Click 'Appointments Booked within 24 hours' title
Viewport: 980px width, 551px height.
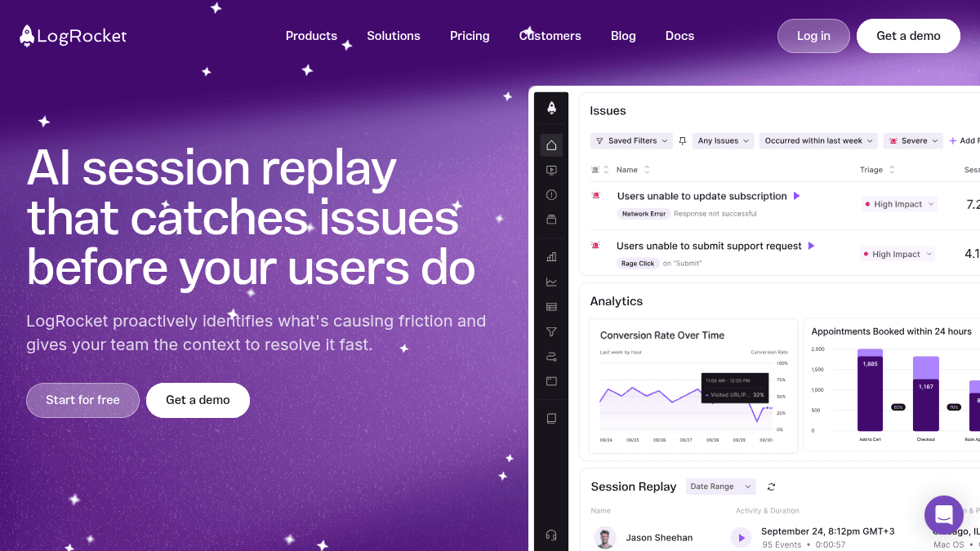pos(892,331)
